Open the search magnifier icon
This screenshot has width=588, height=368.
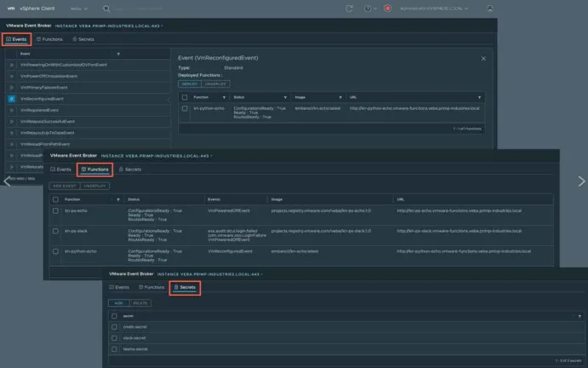(x=106, y=9)
